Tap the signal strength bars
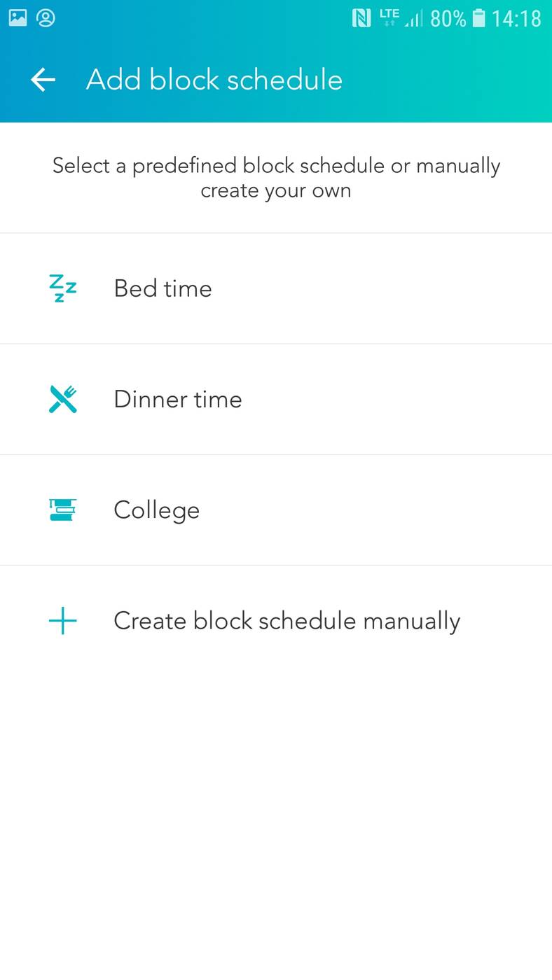Viewport: 552px width, 980px height. (x=414, y=19)
